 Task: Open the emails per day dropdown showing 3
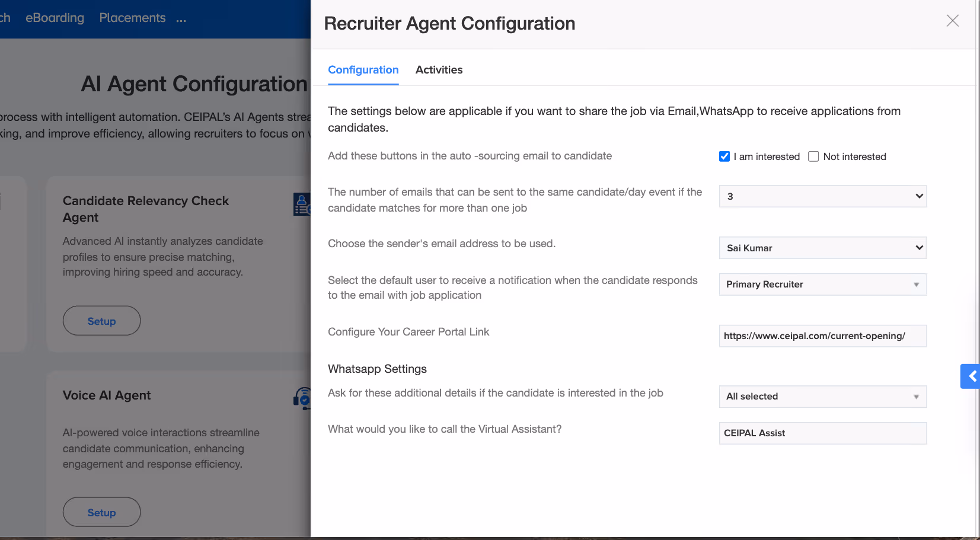[x=822, y=196]
